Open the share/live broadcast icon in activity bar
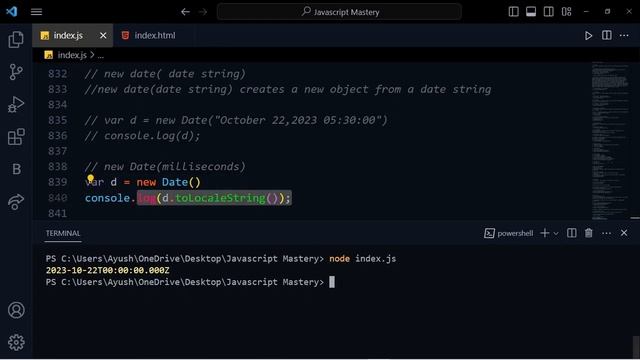This screenshot has width=640, height=360. coord(16,202)
